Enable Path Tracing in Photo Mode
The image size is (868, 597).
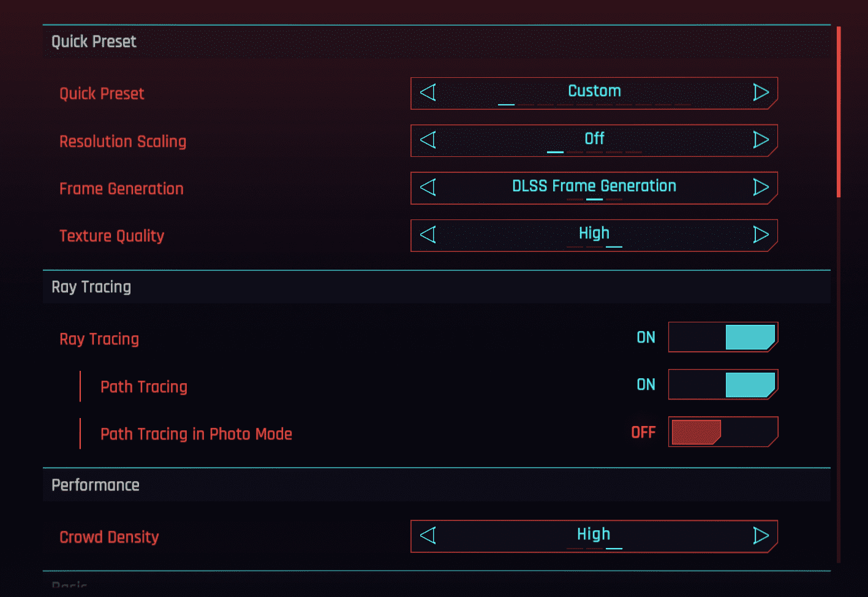coord(723,432)
